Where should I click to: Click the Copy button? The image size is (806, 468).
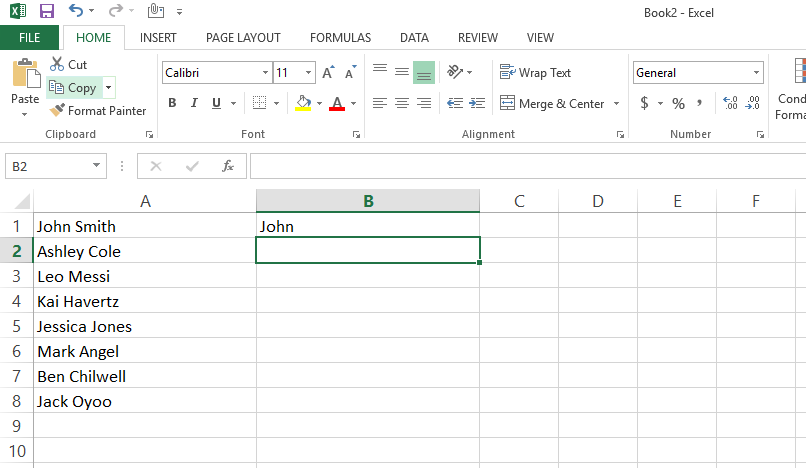click(75, 87)
